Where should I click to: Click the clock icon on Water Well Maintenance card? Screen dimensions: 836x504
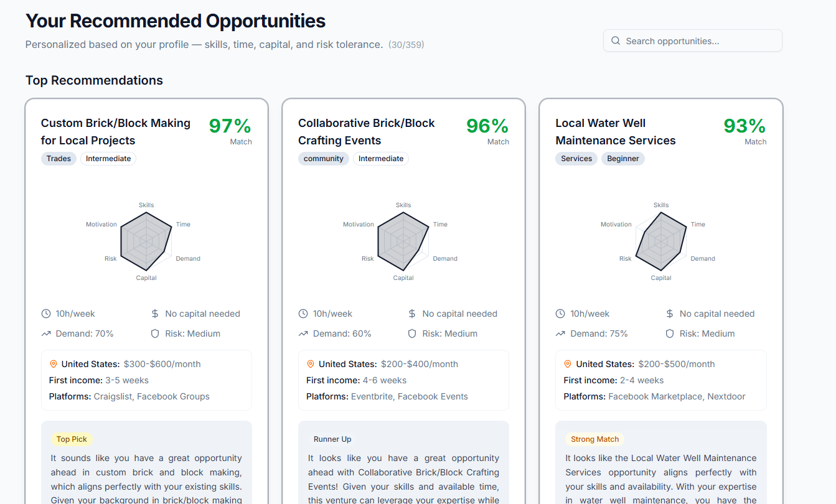(x=560, y=314)
